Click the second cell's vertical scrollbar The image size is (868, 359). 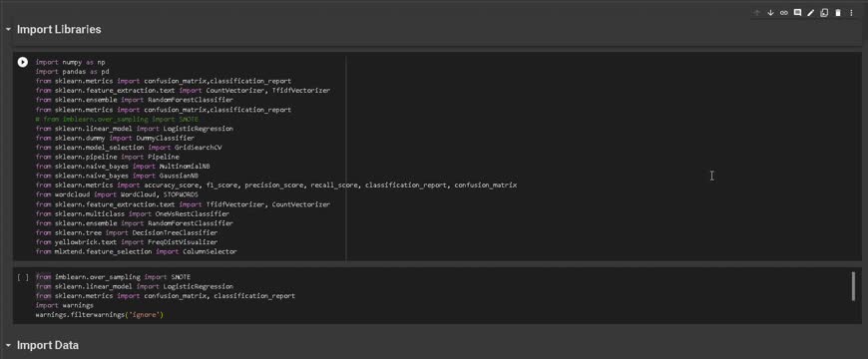coord(853,286)
